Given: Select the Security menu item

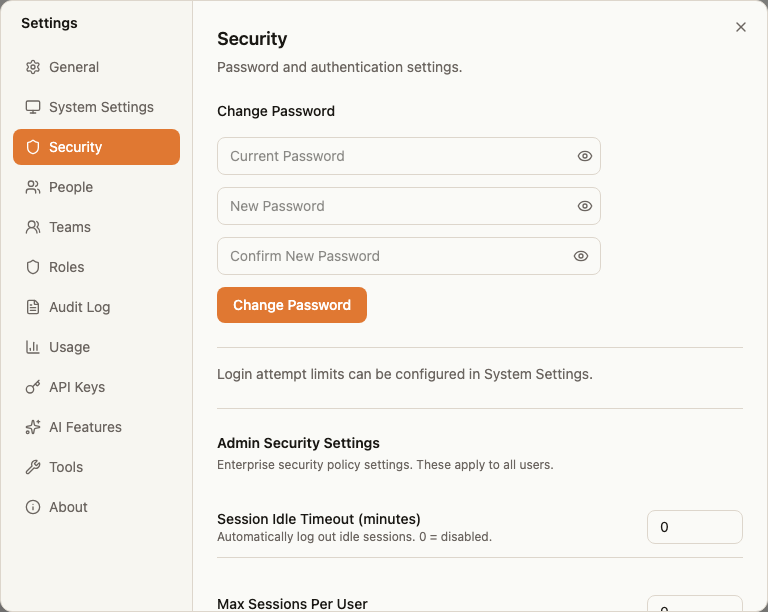Looking at the screenshot, I should (x=96, y=147).
